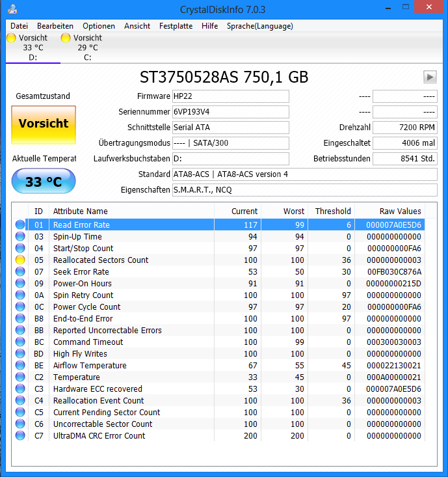This screenshot has width=448, height=477.
Task: Open the Hilfe menu
Action: point(210,26)
